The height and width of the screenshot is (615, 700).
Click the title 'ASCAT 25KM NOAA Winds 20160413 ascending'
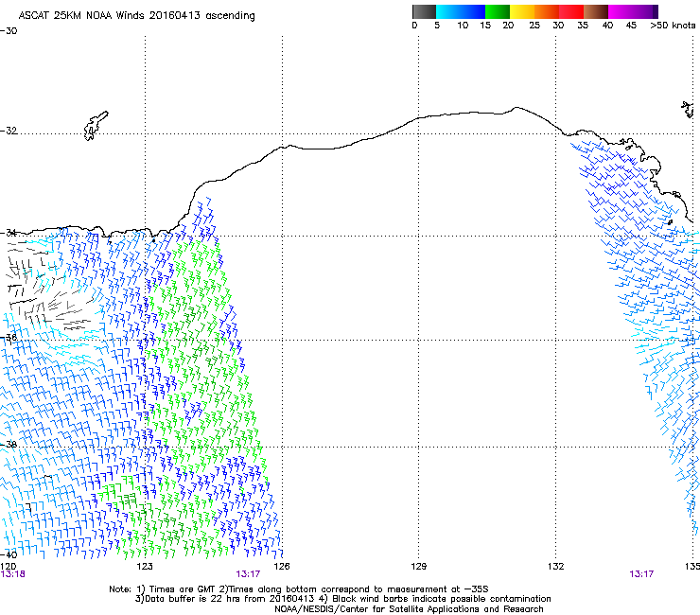[x=136, y=15]
